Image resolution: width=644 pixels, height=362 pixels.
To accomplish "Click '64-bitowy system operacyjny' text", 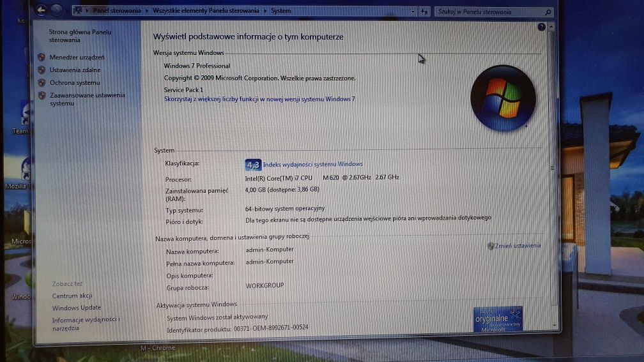I will 285,209.
